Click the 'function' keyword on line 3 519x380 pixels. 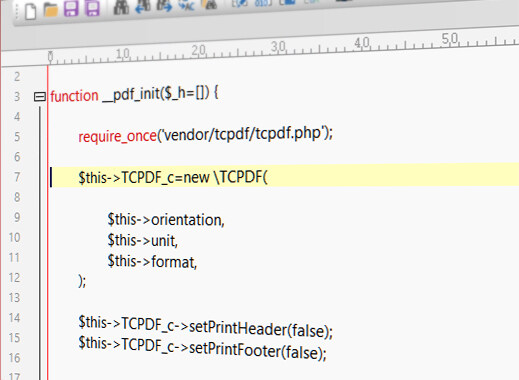(x=74, y=96)
